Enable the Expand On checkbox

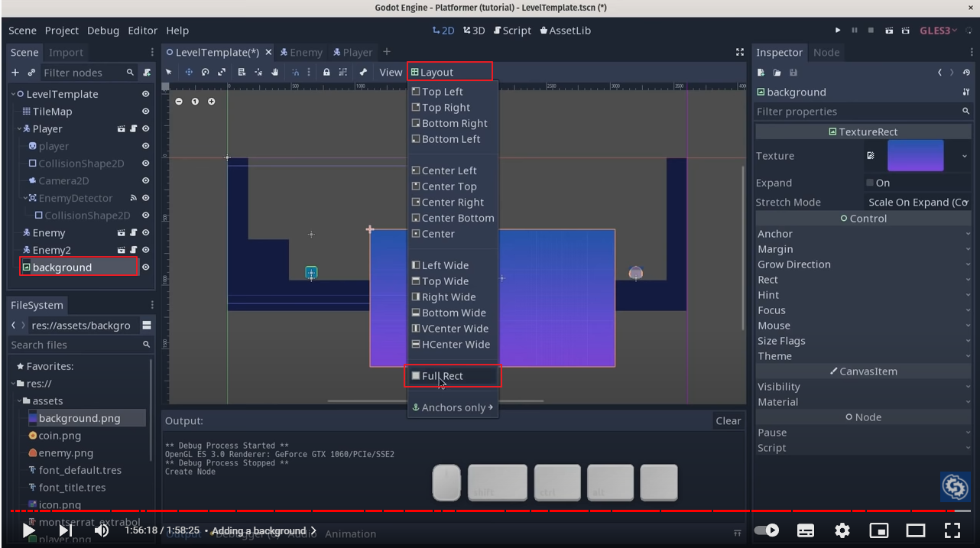(870, 183)
